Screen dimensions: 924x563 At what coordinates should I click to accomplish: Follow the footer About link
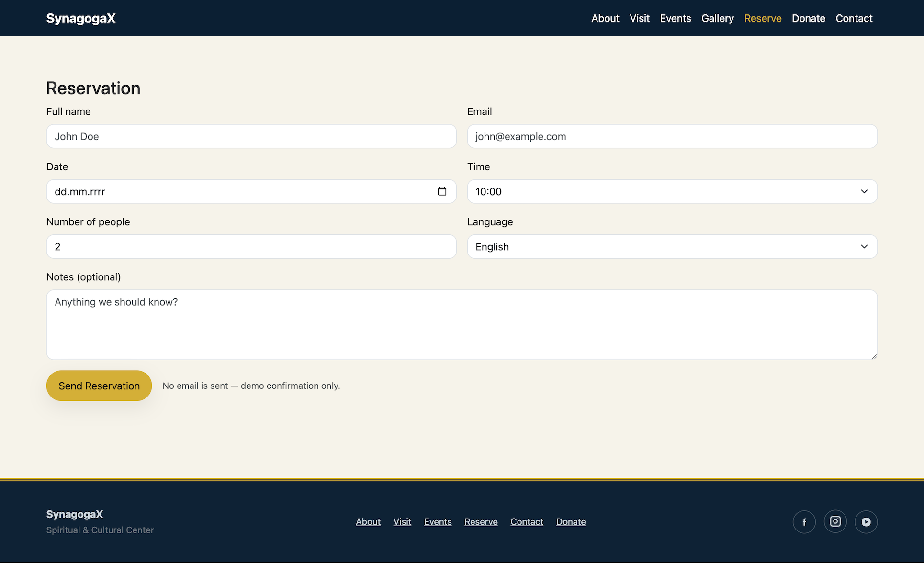(368, 522)
